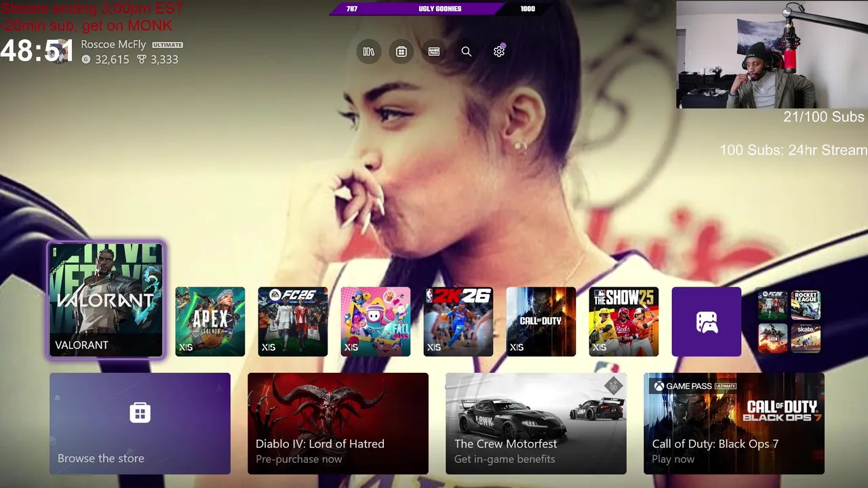
Task: Launch Fall Guys tile
Action: pyautogui.click(x=376, y=322)
